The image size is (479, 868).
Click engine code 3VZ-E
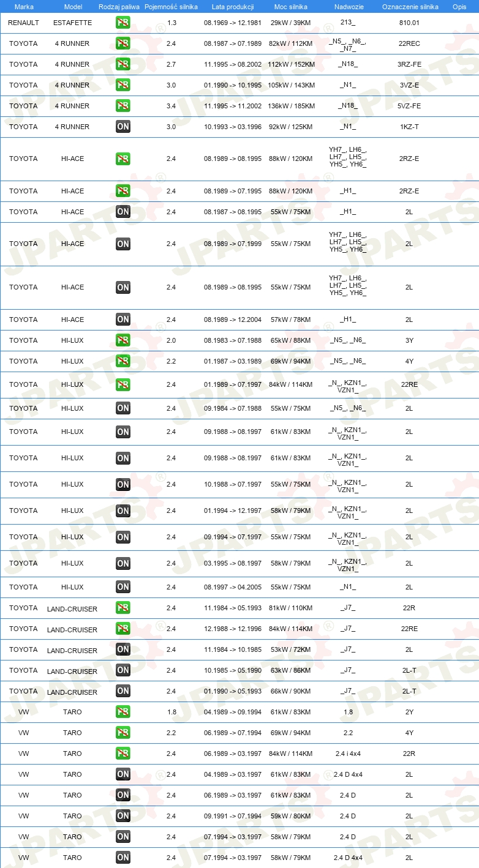pyautogui.click(x=409, y=85)
